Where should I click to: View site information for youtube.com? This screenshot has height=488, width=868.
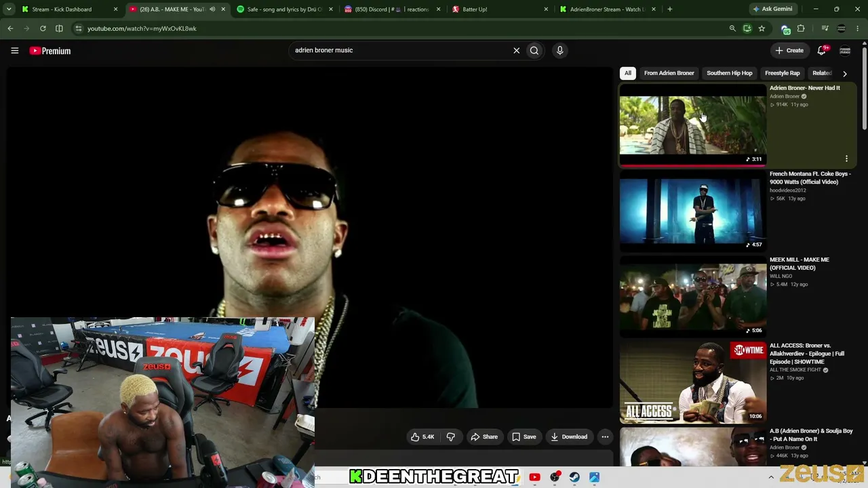pyautogui.click(x=79, y=28)
